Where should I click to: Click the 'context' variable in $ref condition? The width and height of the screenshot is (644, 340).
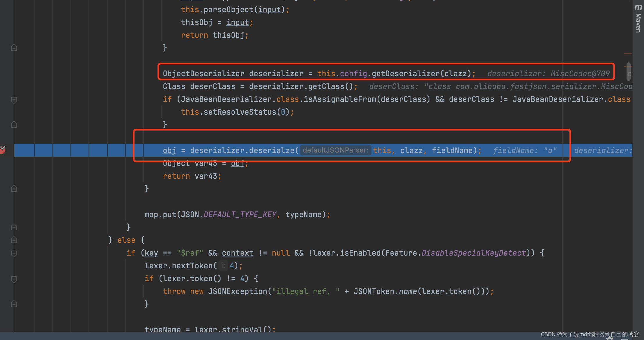click(x=238, y=253)
